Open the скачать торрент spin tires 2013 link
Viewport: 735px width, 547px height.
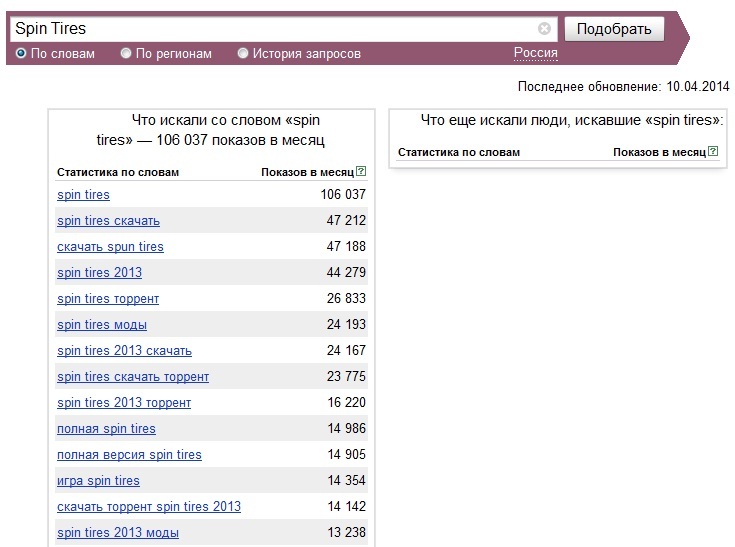(x=149, y=507)
